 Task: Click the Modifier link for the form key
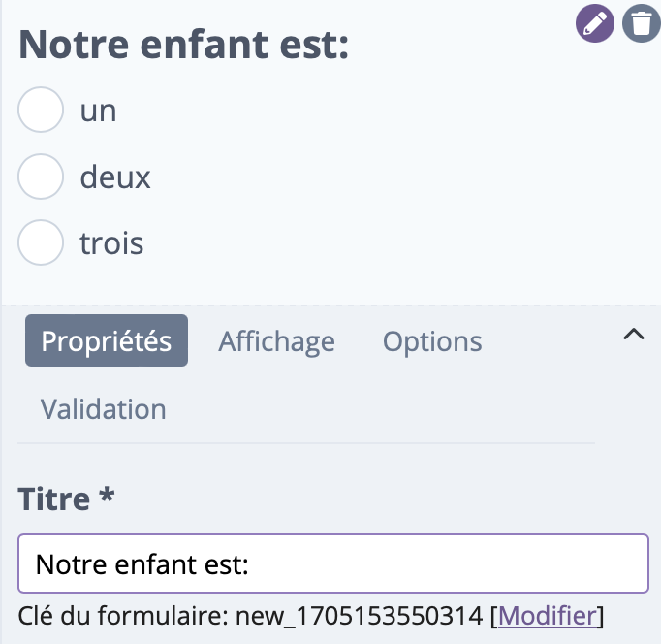tap(548, 616)
